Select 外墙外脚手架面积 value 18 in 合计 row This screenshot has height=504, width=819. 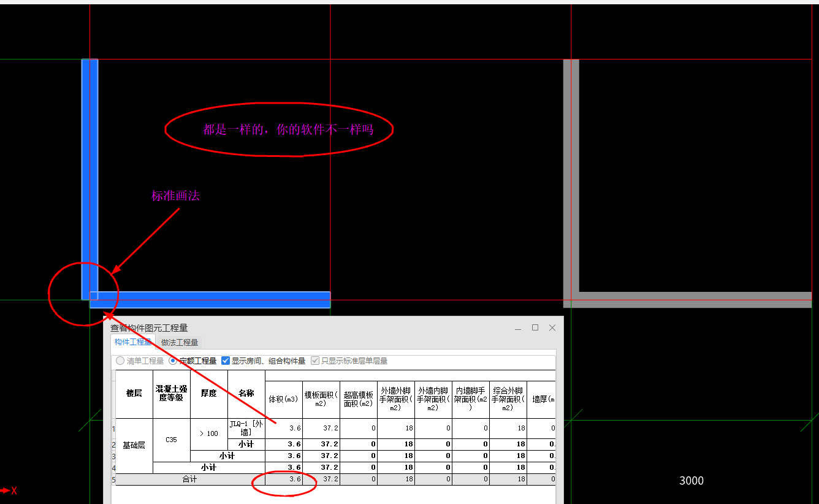pos(396,479)
